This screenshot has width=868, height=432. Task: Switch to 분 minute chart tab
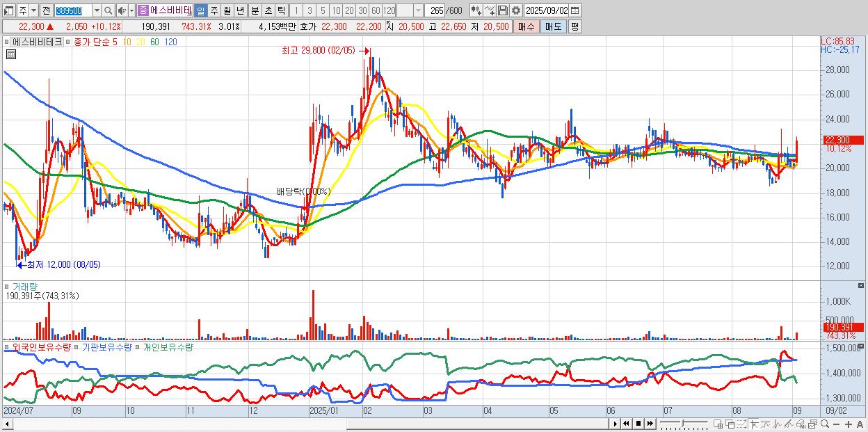click(x=255, y=10)
